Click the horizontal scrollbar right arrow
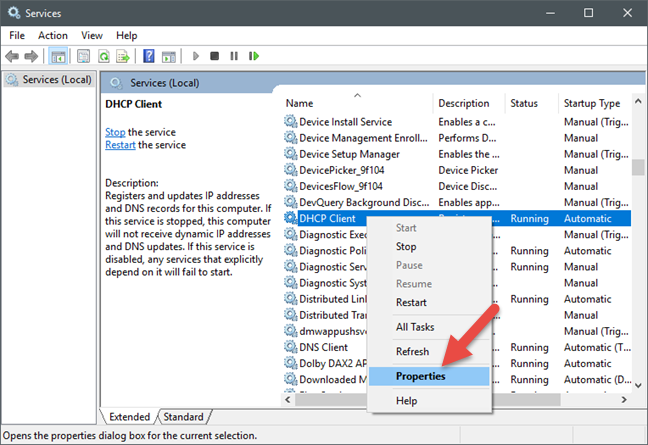648x445 pixels. [x=624, y=400]
